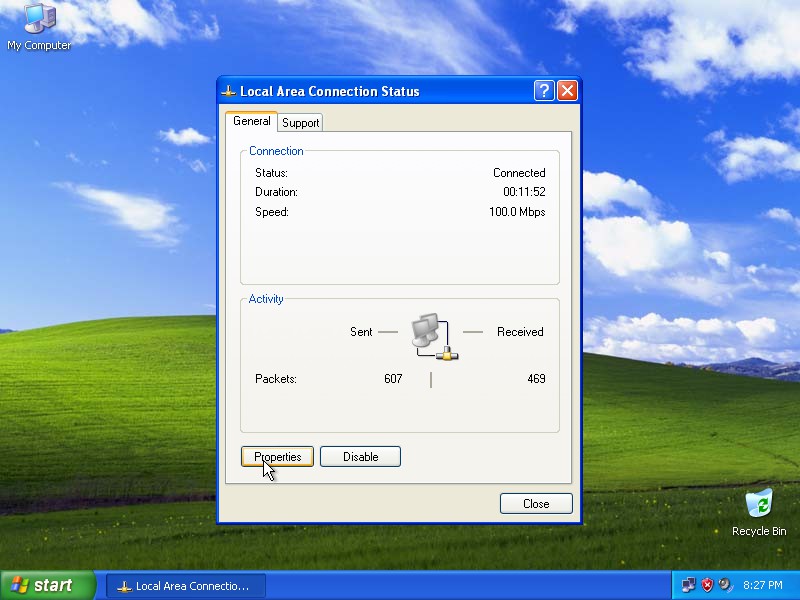Click the question mark Help button
The width and height of the screenshot is (800, 600).
(544, 91)
